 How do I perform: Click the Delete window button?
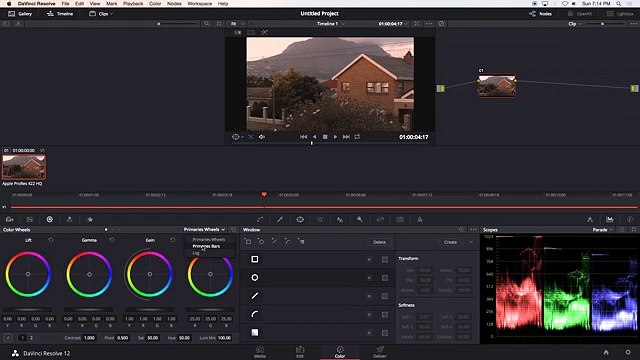point(379,242)
